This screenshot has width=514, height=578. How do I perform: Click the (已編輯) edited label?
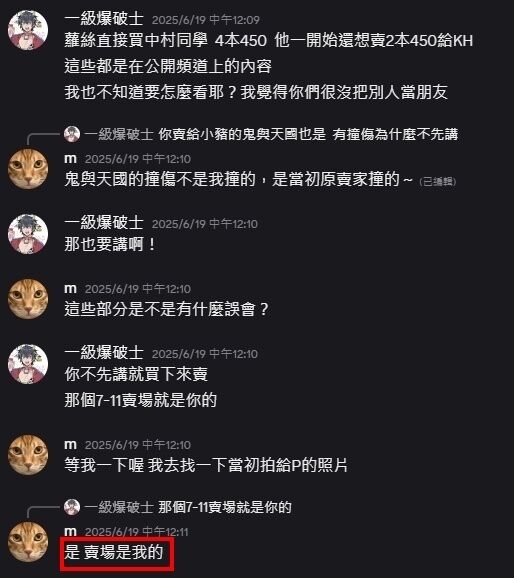click(x=438, y=181)
